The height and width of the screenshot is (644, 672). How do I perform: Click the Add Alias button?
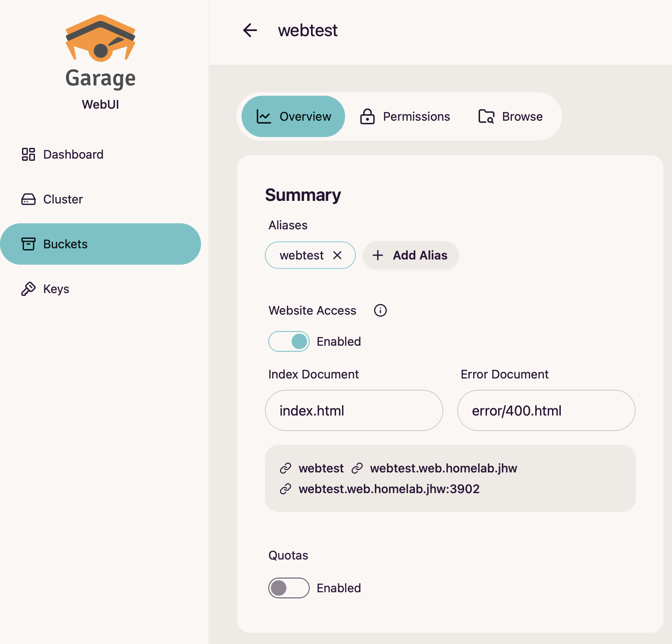[410, 255]
